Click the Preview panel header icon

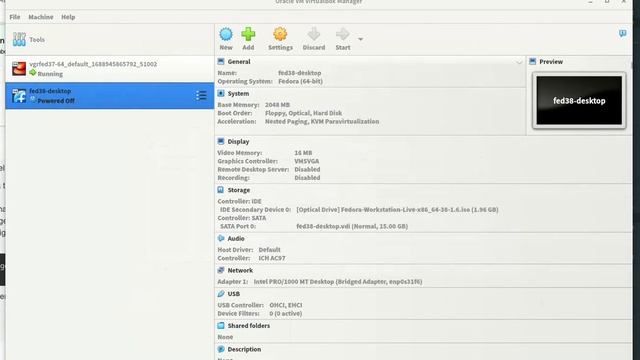point(533,62)
